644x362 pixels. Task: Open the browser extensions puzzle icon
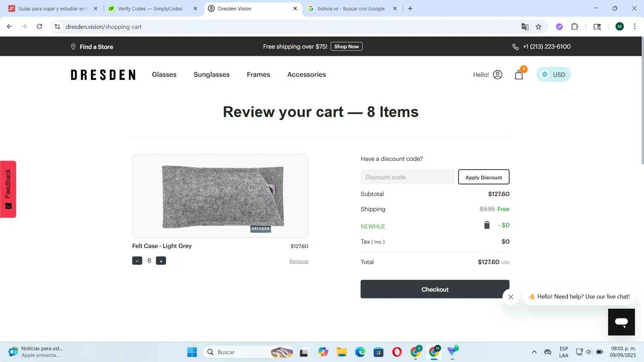[x=574, y=27]
